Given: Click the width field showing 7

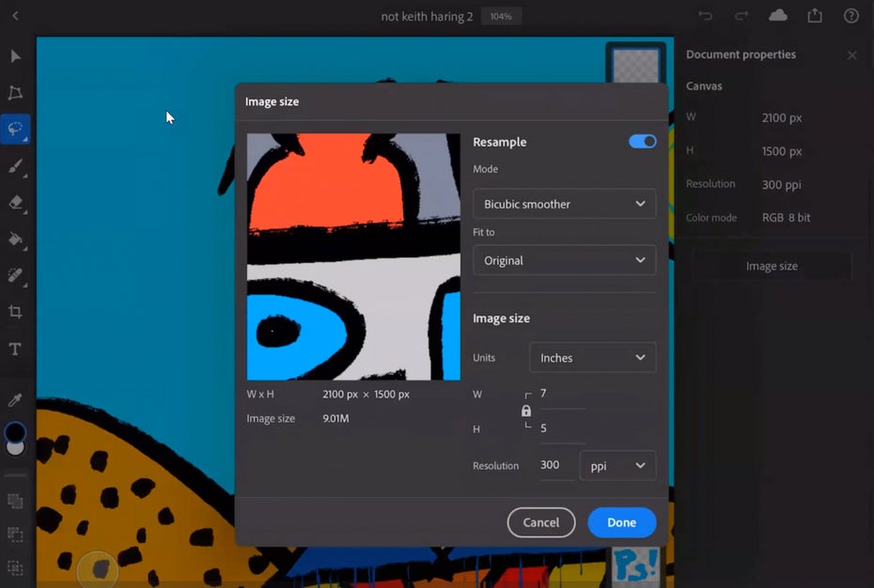Looking at the screenshot, I should (x=563, y=395).
